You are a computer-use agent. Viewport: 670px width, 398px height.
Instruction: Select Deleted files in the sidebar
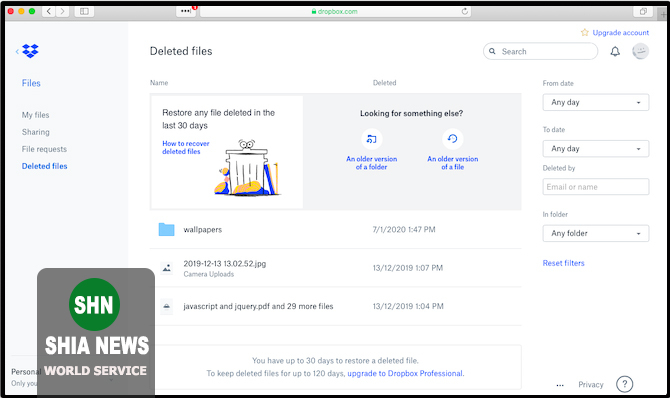pos(44,166)
